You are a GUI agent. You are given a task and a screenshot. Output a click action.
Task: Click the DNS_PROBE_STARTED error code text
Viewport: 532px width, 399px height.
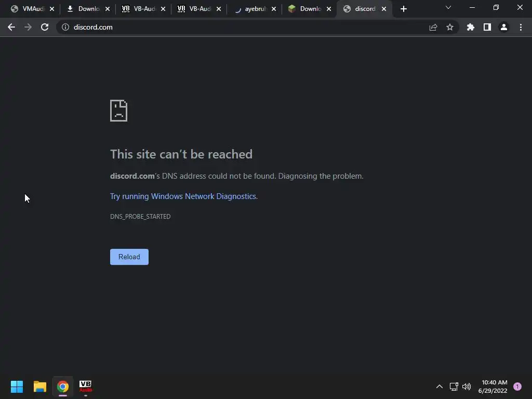140,217
